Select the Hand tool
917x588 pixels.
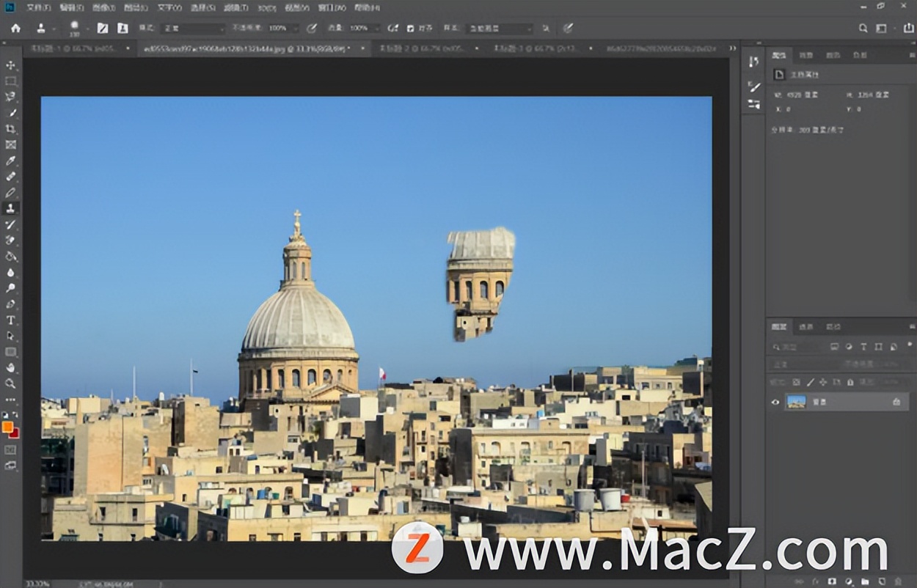point(10,367)
